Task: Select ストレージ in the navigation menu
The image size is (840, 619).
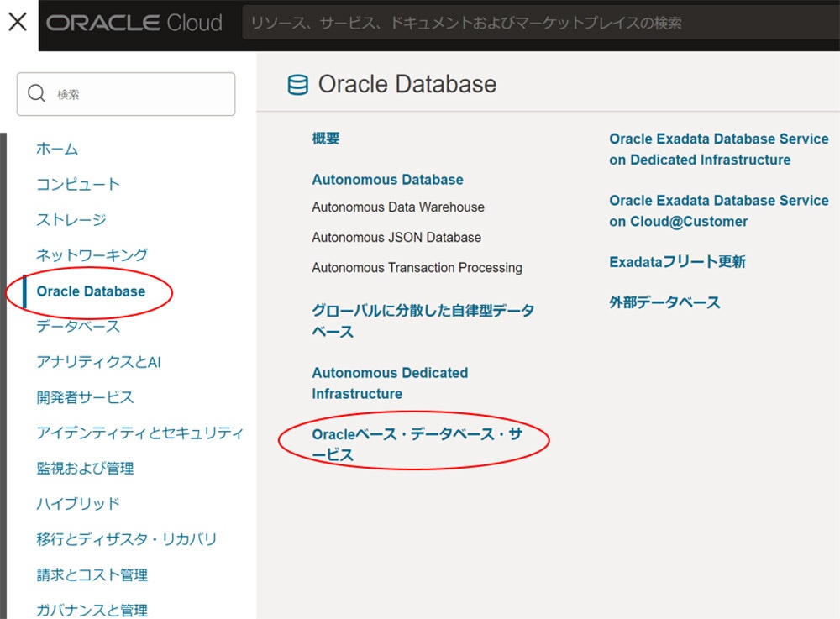Action: click(71, 219)
